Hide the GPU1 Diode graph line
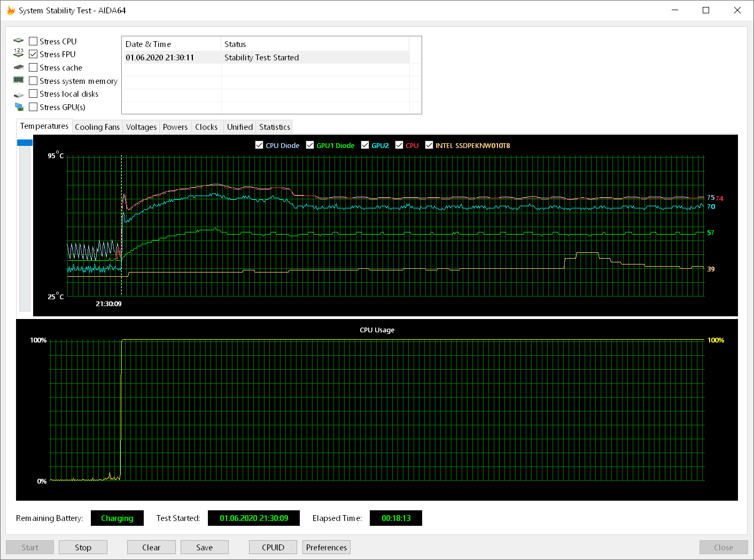Screen dimensions: 754x560 pos(310,145)
